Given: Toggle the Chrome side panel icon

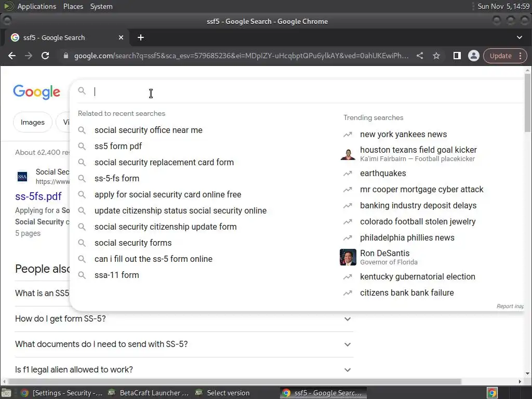Looking at the screenshot, I should [457, 56].
